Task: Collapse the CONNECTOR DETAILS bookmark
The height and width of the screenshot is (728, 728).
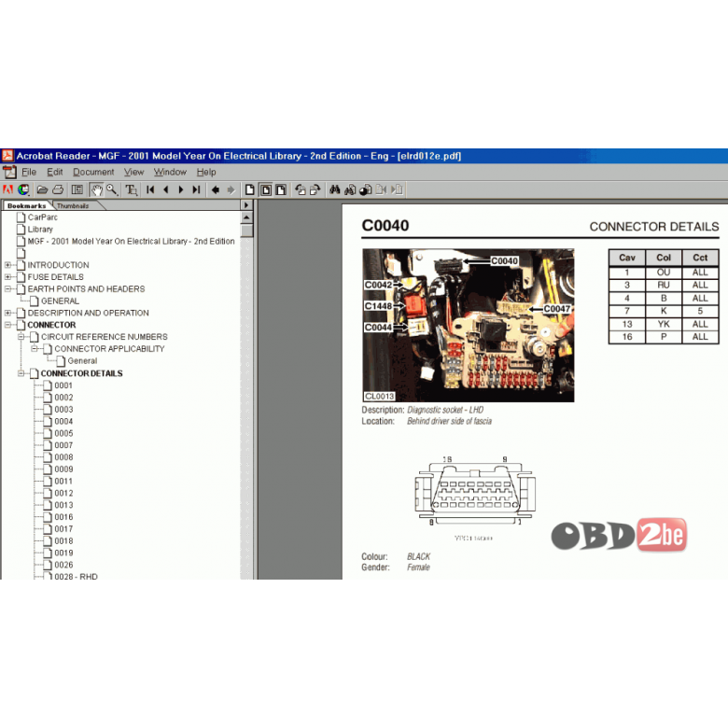Action: (21, 373)
